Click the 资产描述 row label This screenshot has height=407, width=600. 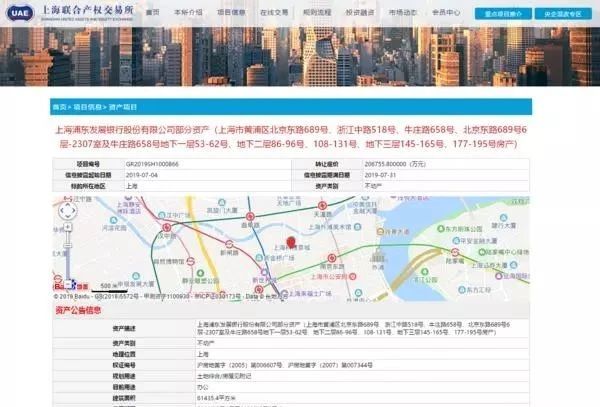coord(124,329)
